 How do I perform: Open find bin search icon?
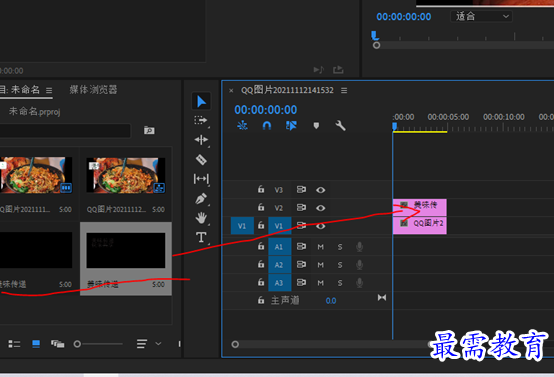tap(149, 130)
